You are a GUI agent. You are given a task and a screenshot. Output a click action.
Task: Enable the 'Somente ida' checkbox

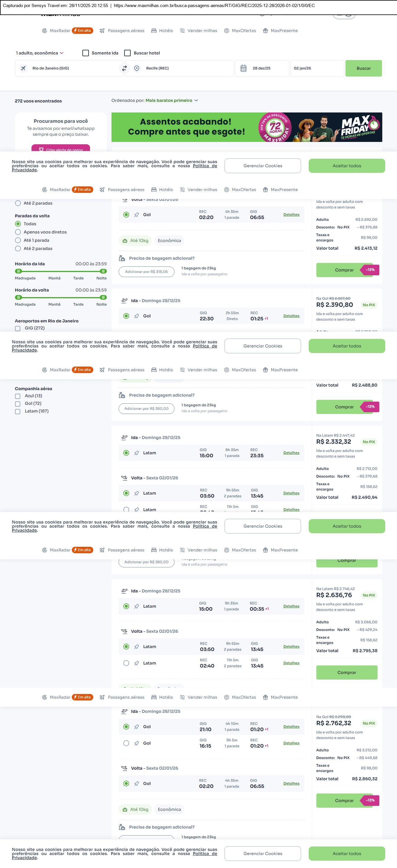(86, 53)
